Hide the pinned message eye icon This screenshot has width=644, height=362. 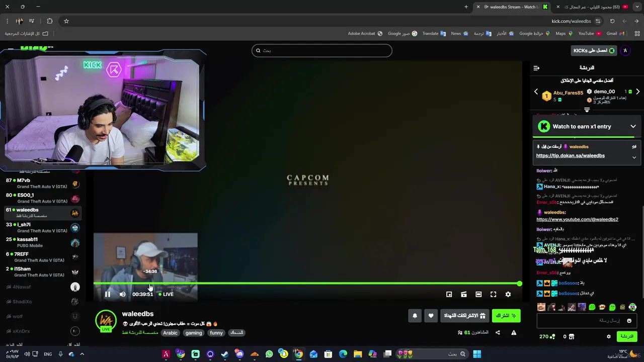click(x=634, y=147)
